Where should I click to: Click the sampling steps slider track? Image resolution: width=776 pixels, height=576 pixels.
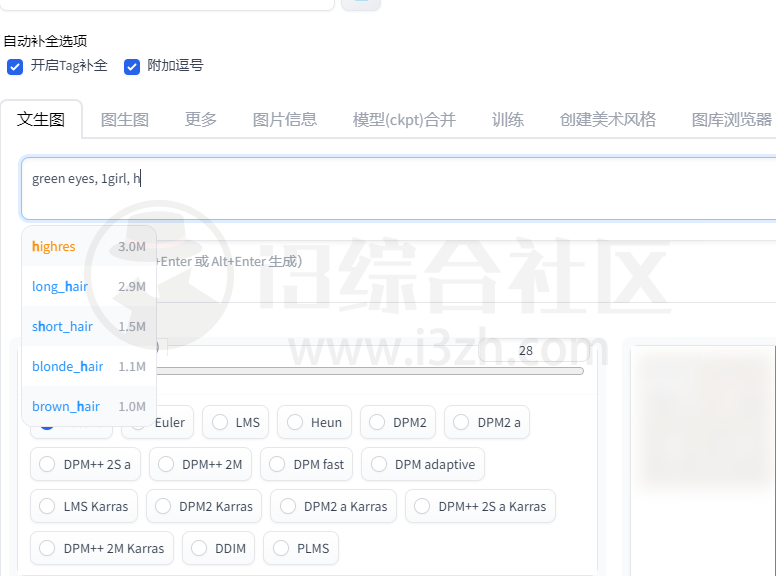coord(370,371)
